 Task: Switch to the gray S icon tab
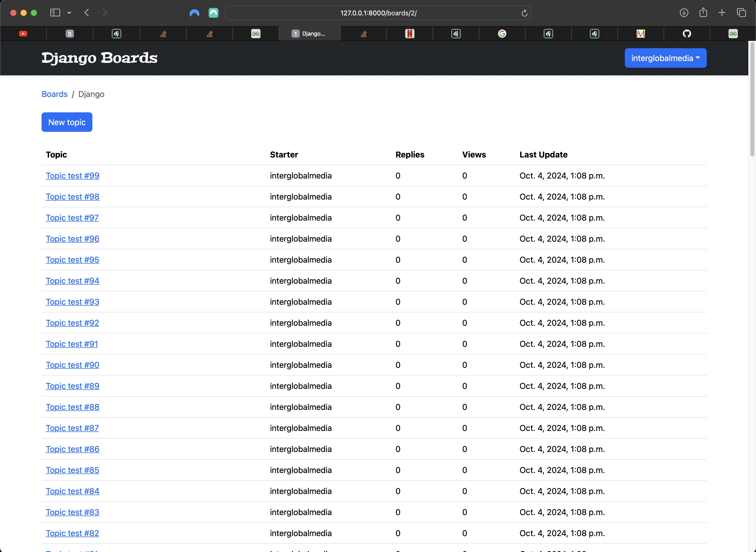point(70,33)
